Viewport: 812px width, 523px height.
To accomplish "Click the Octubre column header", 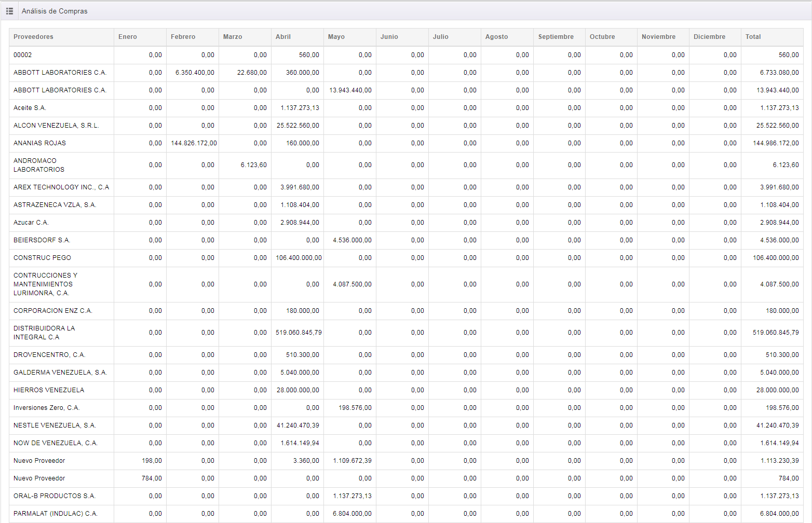I will (x=612, y=37).
